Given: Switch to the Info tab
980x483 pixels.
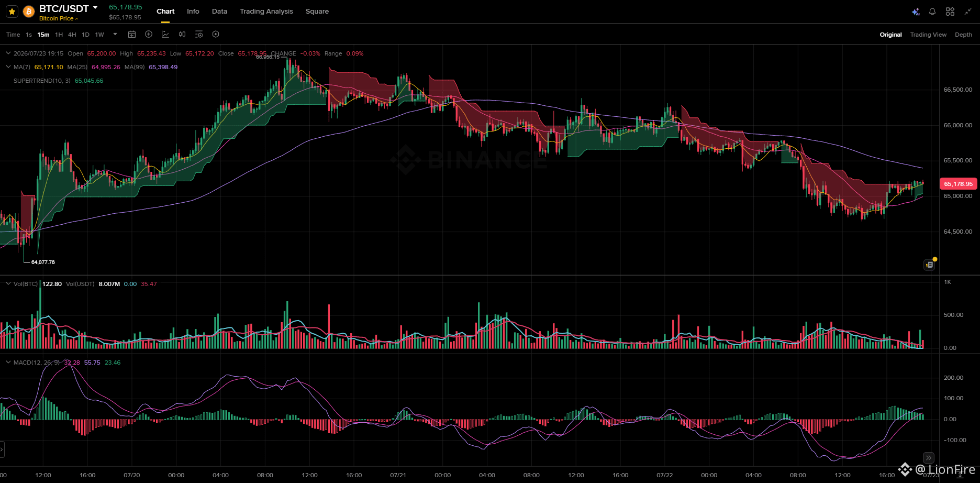Looking at the screenshot, I should pos(193,11).
